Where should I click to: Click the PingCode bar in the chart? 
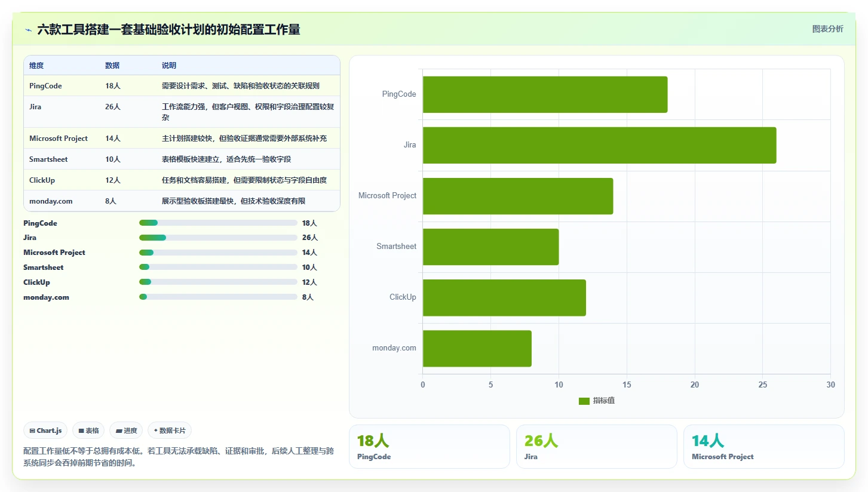click(x=545, y=94)
